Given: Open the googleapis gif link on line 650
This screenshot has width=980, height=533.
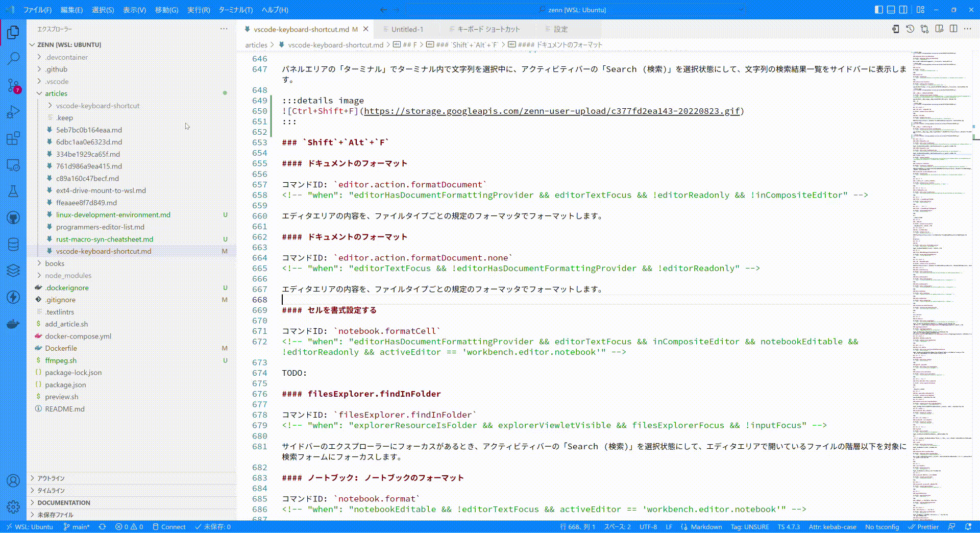Looking at the screenshot, I should (552, 111).
